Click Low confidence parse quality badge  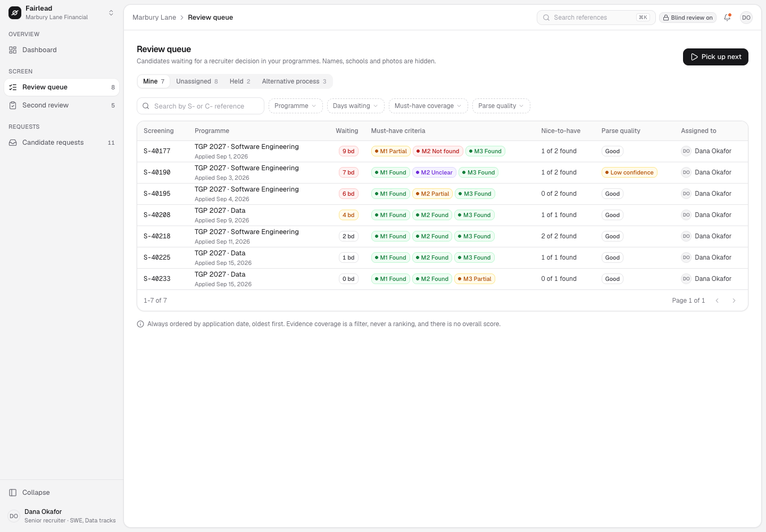coord(630,172)
